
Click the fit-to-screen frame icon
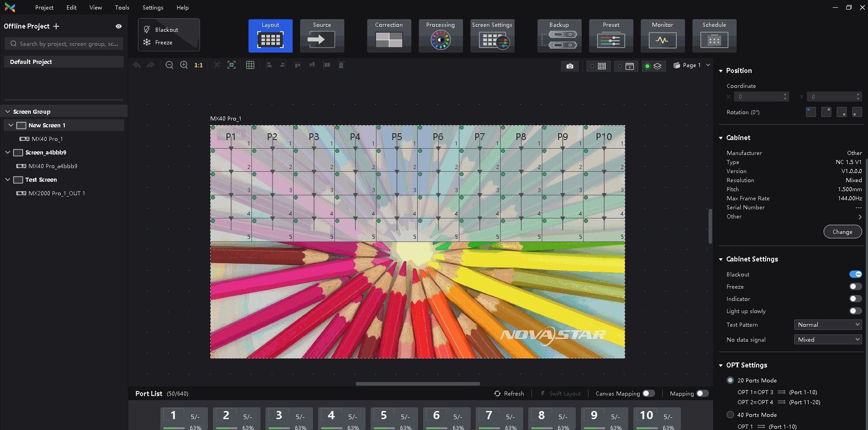tap(231, 65)
